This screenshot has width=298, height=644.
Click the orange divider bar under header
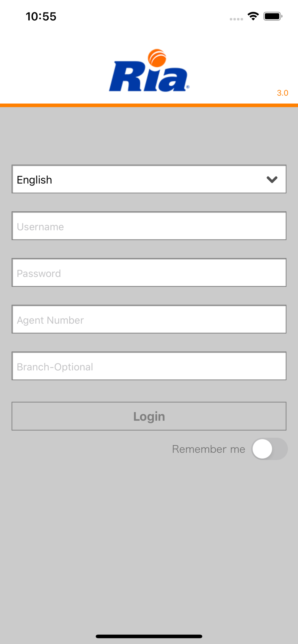pos(149,105)
